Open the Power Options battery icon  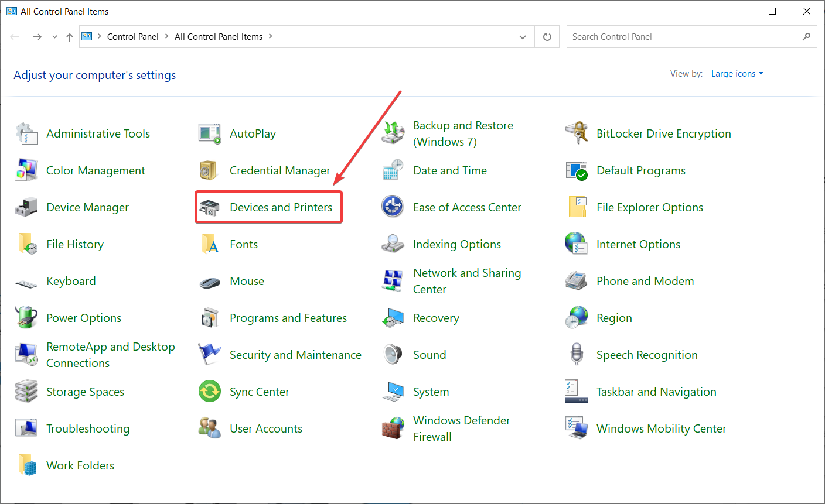26,318
